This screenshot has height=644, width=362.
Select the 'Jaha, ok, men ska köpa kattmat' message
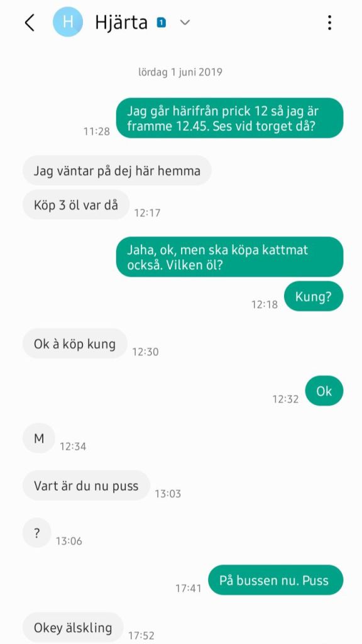[229, 257]
